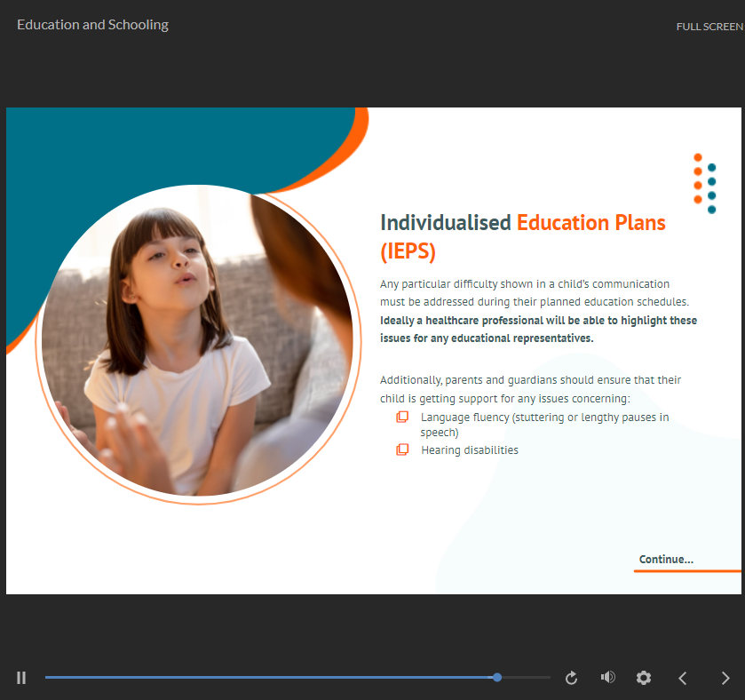Click the Hearing disabilities list item text

pyautogui.click(x=470, y=450)
